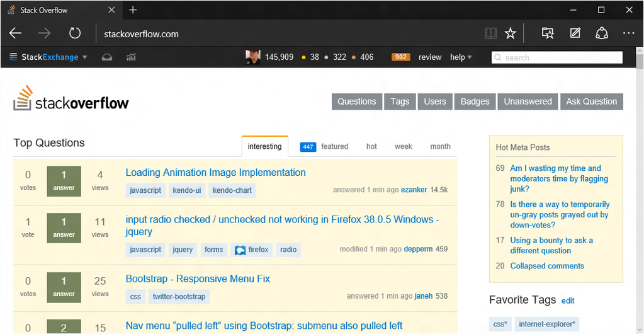Open the More actions ellipsis menu
Viewport: 644px width, 334px height.
[628, 33]
